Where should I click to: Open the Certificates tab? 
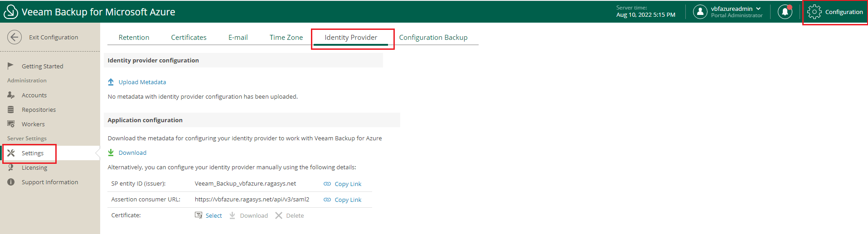189,38
